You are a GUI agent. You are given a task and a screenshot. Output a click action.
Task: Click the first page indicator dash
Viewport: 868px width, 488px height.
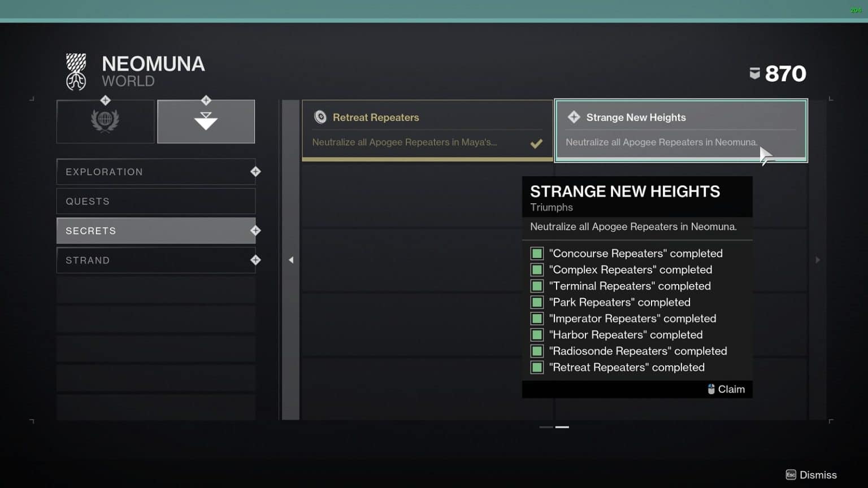[546, 427]
